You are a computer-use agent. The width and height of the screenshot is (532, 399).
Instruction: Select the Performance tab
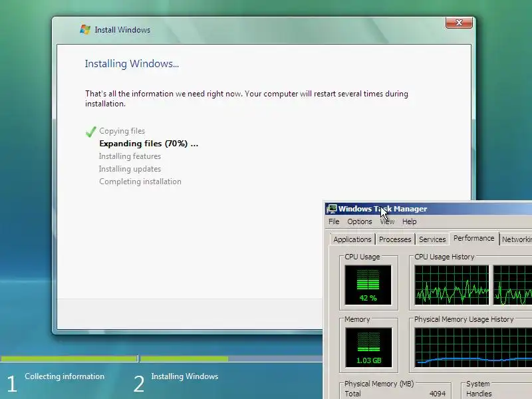(474, 238)
